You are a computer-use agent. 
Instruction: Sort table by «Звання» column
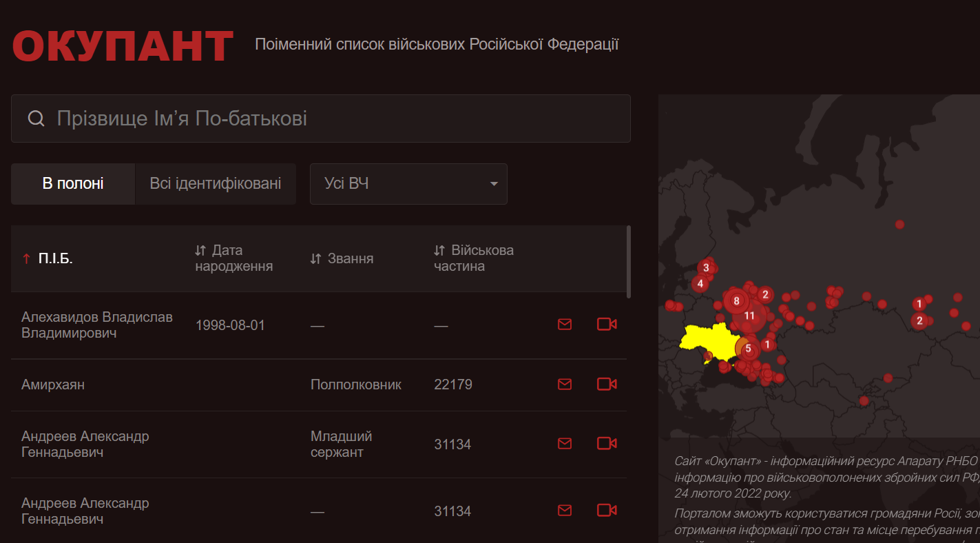pos(342,259)
